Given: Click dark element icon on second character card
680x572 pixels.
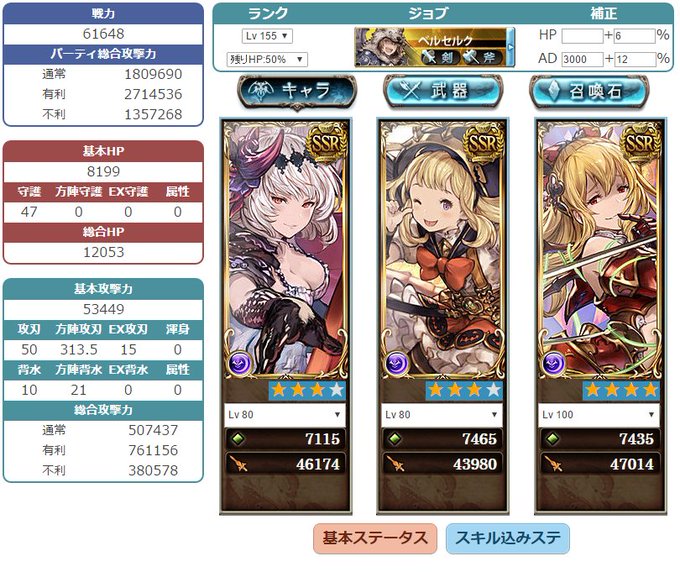Looking at the screenshot, I should pyautogui.click(x=397, y=364).
